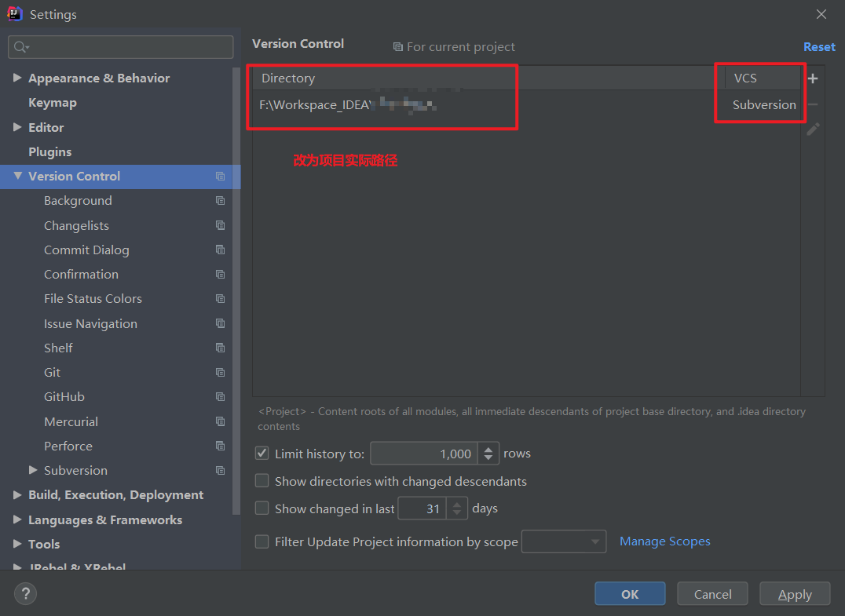This screenshot has width=845, height=616.
Task: Click the project-level icon beside Git
Action: [x=221, y=372]
